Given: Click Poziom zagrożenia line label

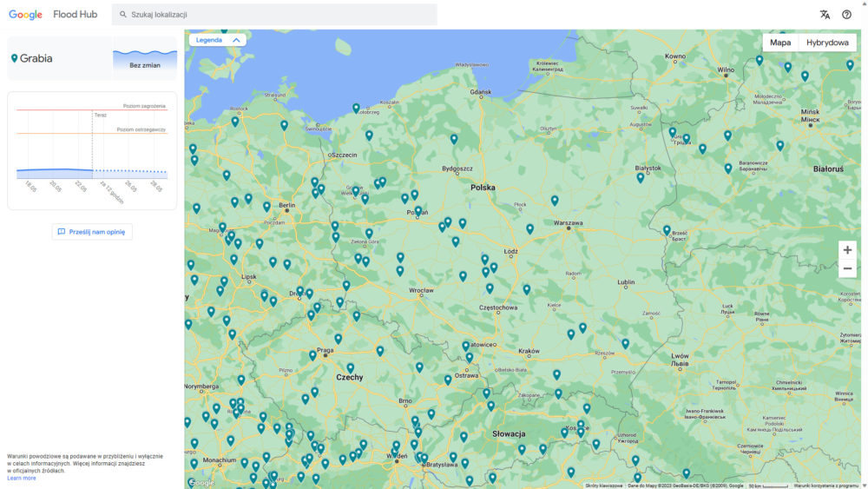Looking at the screenshot, I should pyautogui.click(x=144, y=106).
